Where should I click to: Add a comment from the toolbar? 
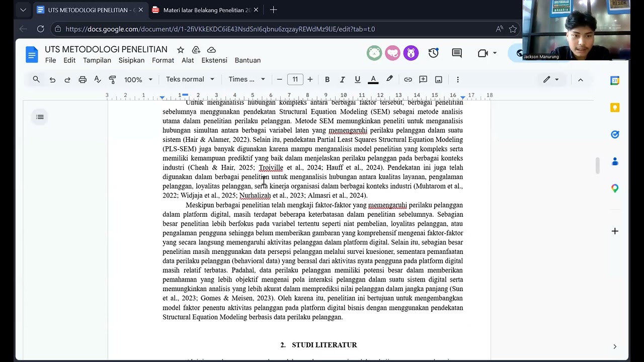423,79
